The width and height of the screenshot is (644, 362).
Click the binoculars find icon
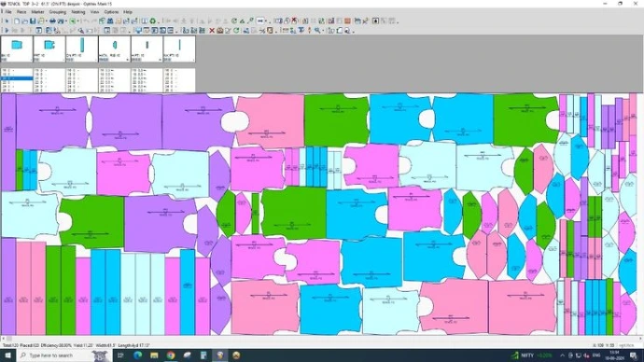(x=109, y=21)
